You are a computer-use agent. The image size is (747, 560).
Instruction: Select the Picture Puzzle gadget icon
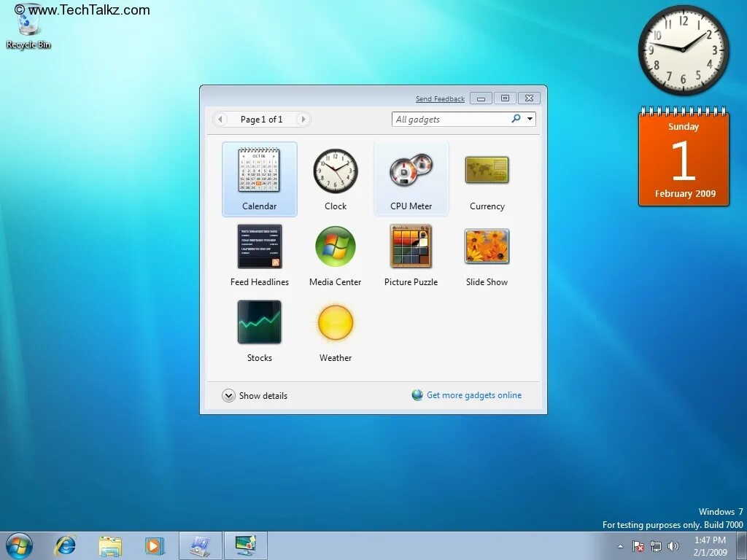(x=411, y=246)
